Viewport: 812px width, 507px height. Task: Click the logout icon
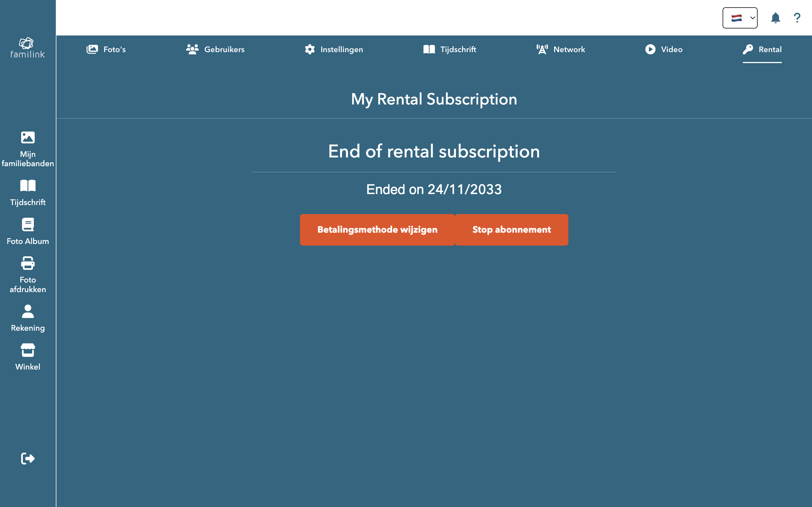[x=28, y=458]
